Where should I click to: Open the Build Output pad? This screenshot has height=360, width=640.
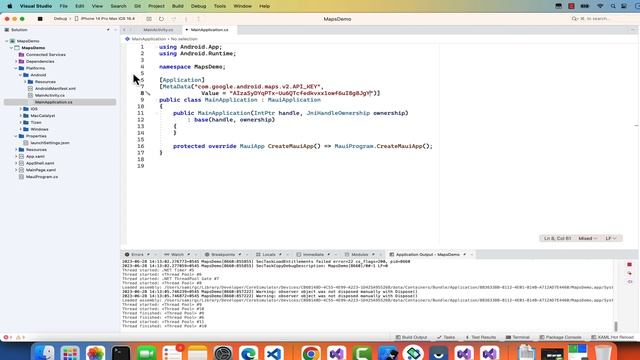pos(411,338)
